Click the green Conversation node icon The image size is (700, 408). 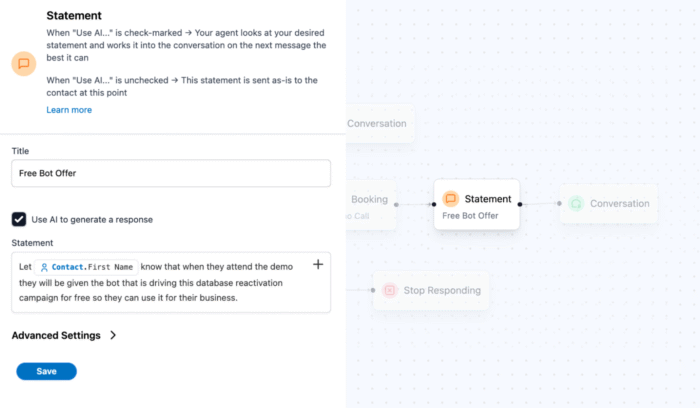click(x=576, y=204)
